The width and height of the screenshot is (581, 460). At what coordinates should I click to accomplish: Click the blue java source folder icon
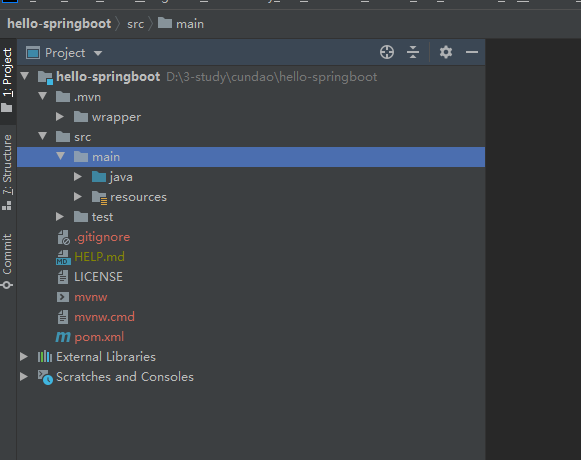[x=99, y=176]
